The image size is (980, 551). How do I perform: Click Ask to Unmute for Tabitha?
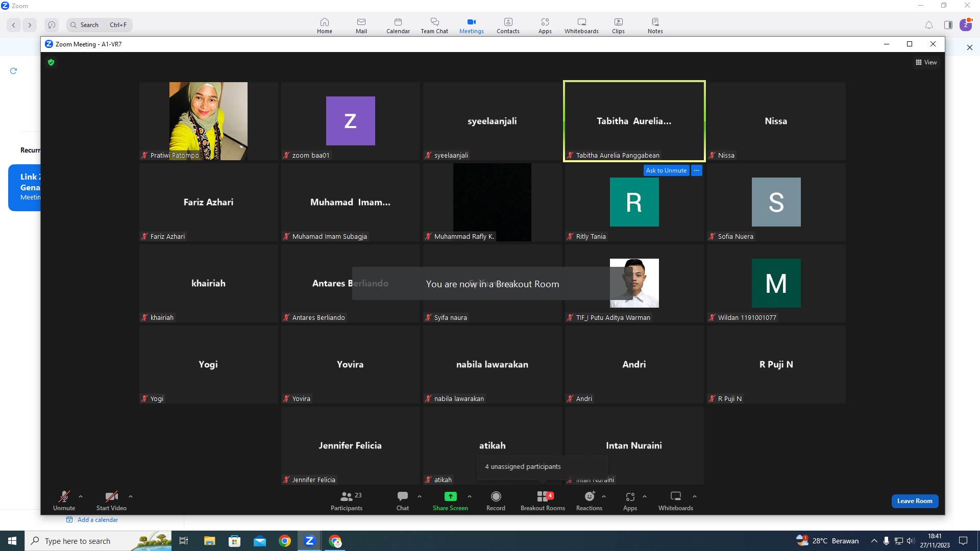pyautogui.click(x=666, y=170)
